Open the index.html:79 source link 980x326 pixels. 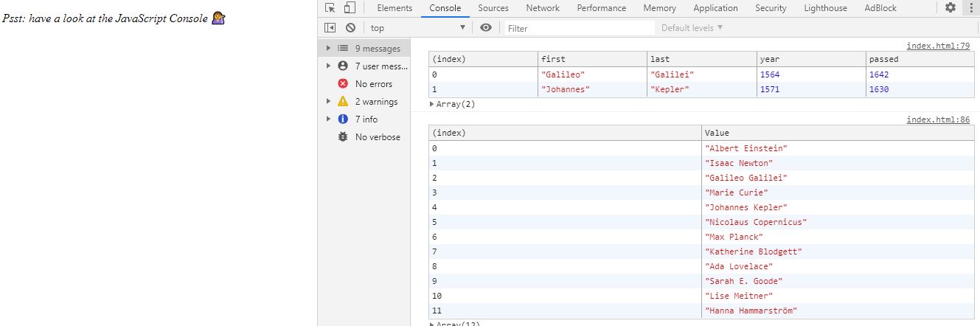coord(938,46)
